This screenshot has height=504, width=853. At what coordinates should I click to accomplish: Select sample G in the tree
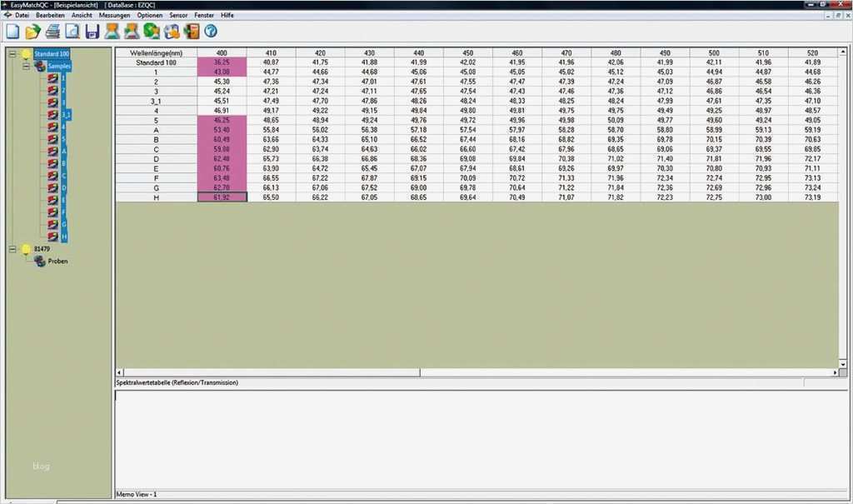tap(63, 224)
